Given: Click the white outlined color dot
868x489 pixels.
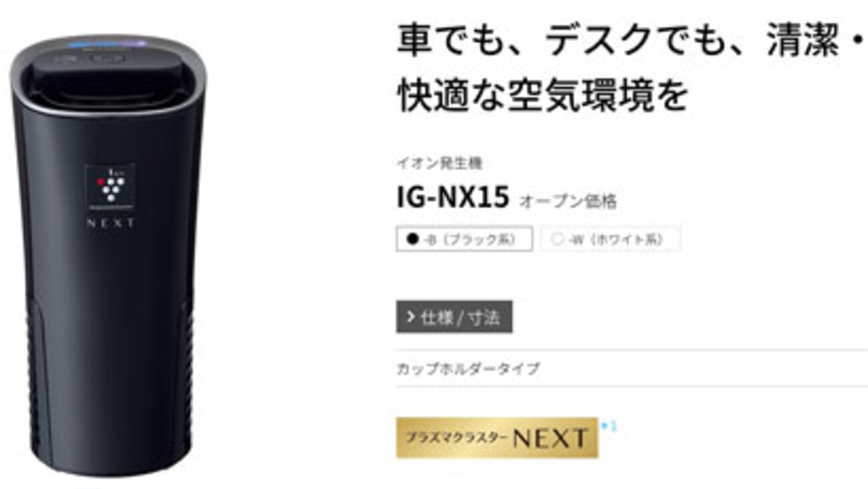Looking at the screenshot, I should 558,240.
